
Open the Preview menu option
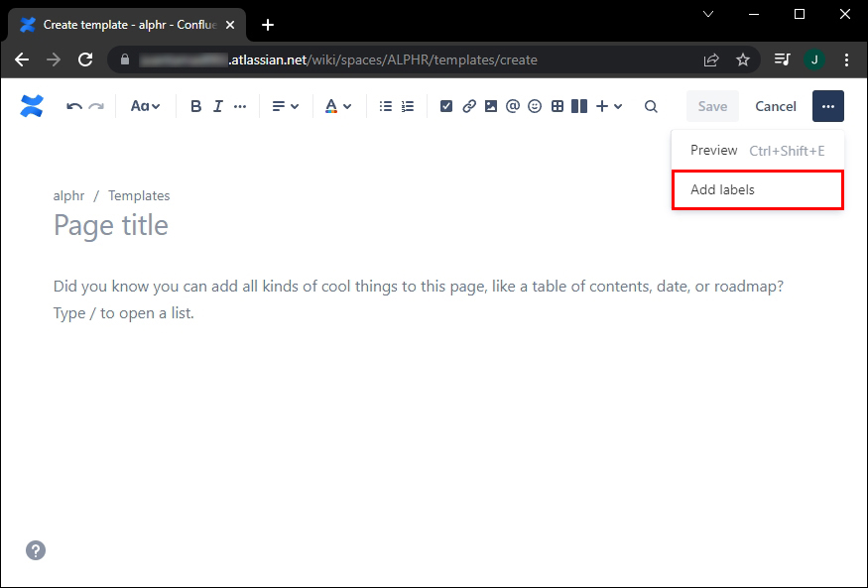(x=713, y=150)
